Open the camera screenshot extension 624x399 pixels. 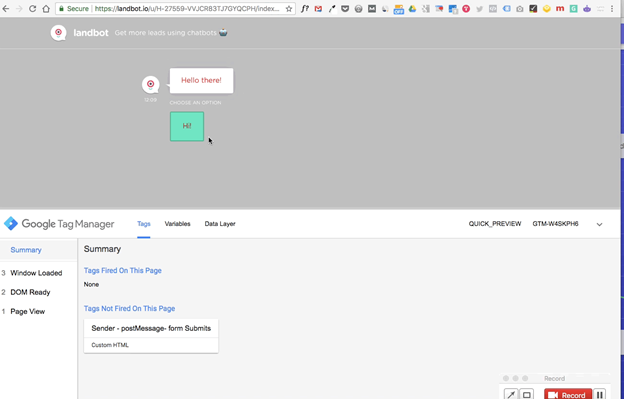[x=520, y=9]
